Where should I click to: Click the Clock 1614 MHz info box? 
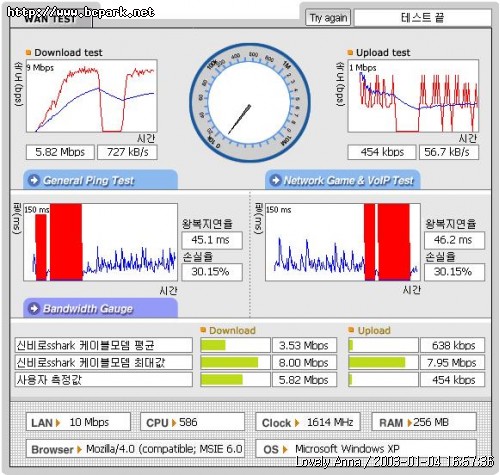click(x=308, y=422)
